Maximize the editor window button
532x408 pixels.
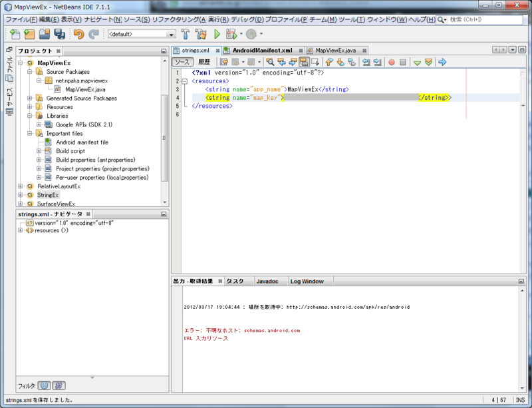[x=522, y=50]
